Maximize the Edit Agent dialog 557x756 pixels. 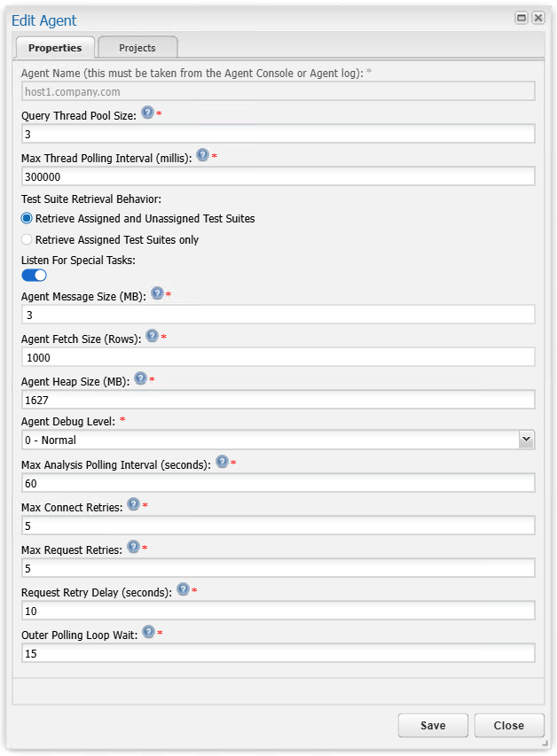[522, 19]
